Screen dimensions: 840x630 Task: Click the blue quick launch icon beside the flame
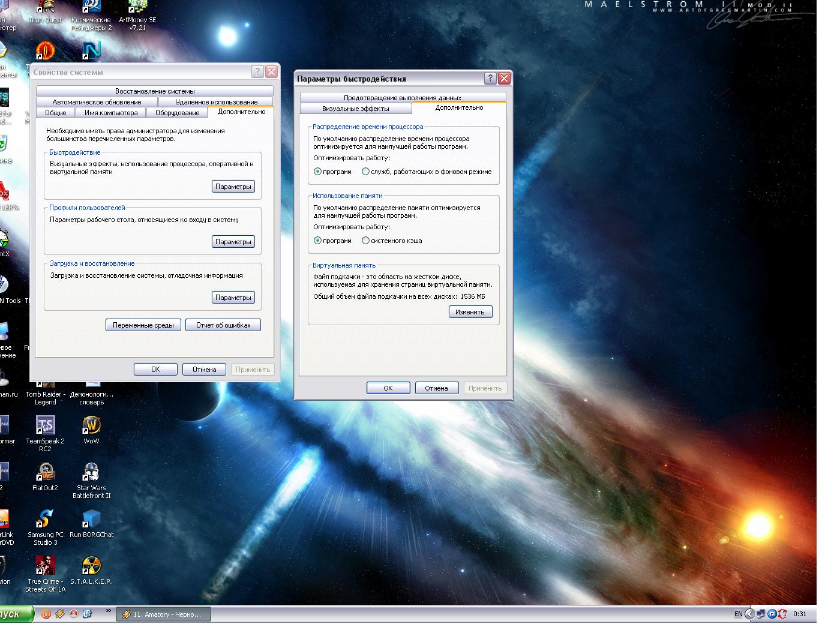(x=88, y=614)
